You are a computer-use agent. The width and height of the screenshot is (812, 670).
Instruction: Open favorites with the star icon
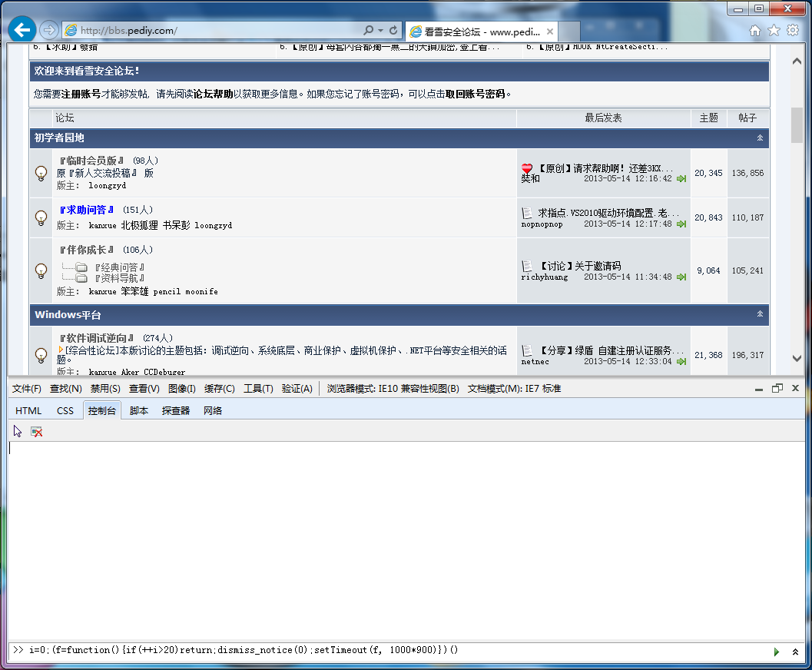coord(774,31)
